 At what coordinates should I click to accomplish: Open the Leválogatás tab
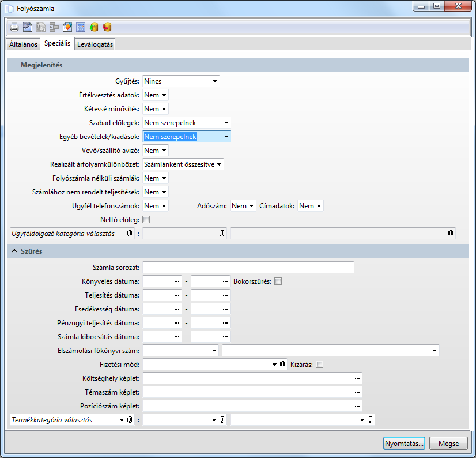(x=95, y=44)
